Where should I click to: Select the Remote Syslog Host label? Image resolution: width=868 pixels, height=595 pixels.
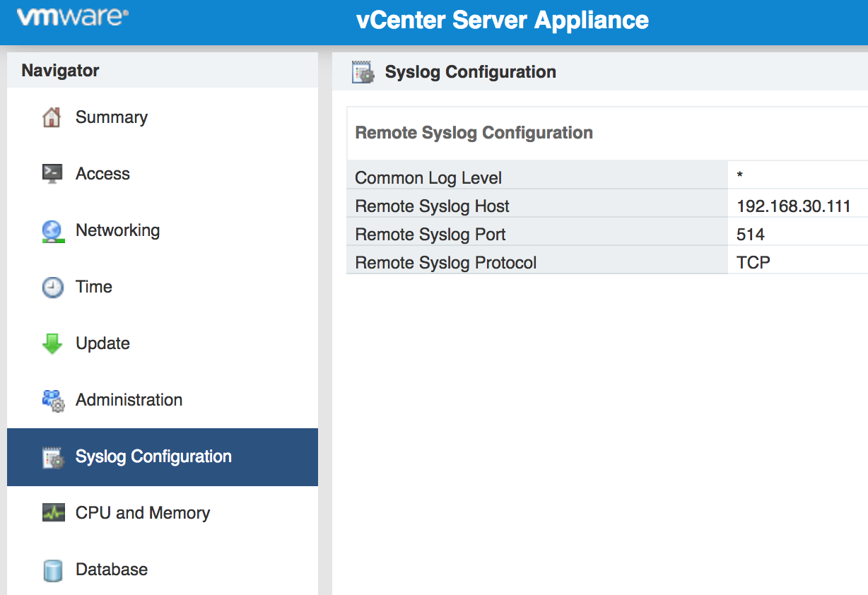(432, 206)
